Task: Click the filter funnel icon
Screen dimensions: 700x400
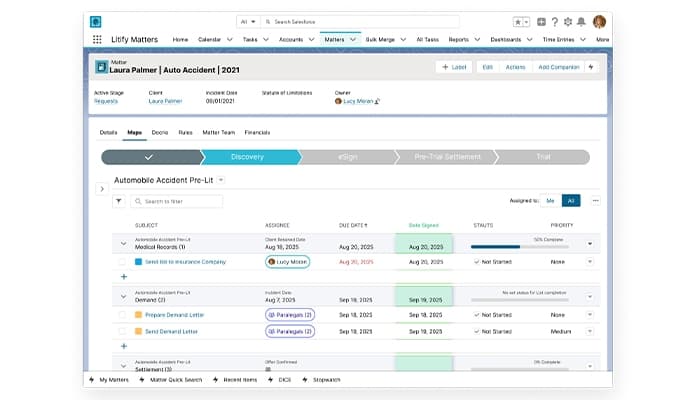Action: tap(119, 201)
